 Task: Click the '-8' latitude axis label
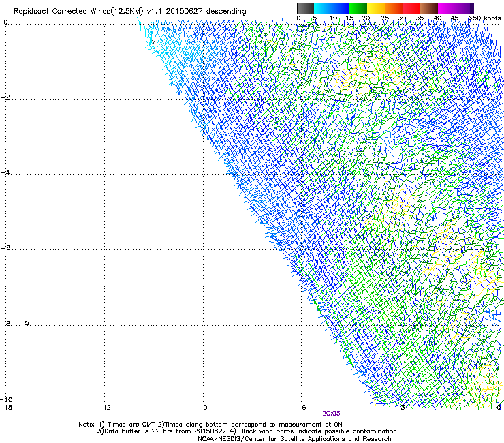tap(5, 324)
